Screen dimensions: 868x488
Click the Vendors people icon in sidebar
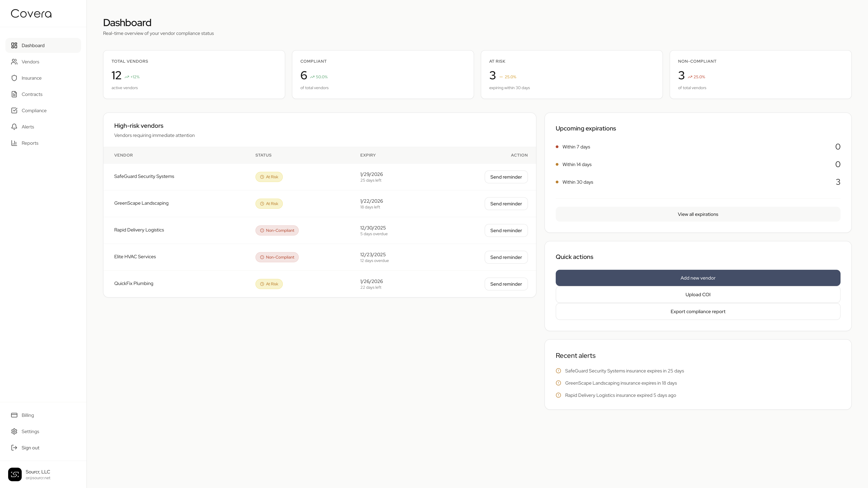14,62
